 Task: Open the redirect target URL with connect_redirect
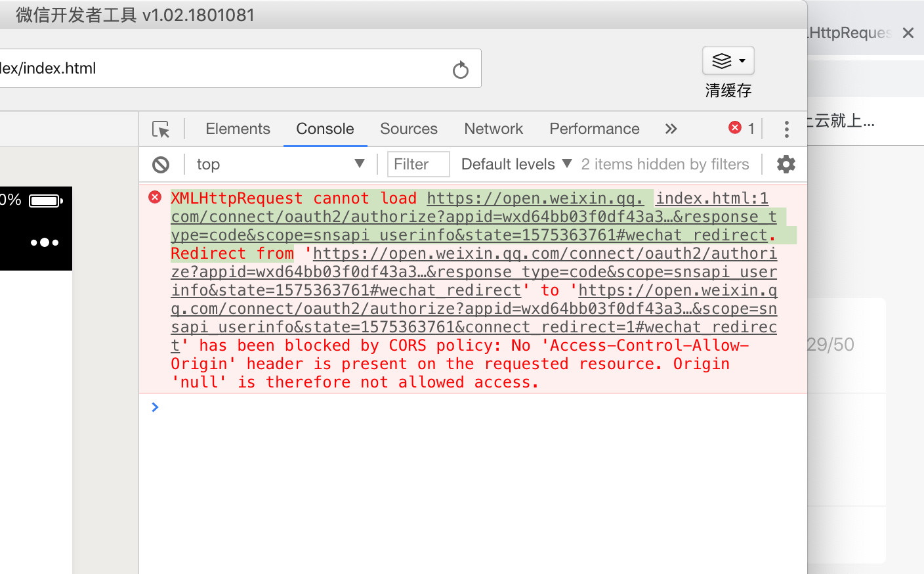[474, 318]
